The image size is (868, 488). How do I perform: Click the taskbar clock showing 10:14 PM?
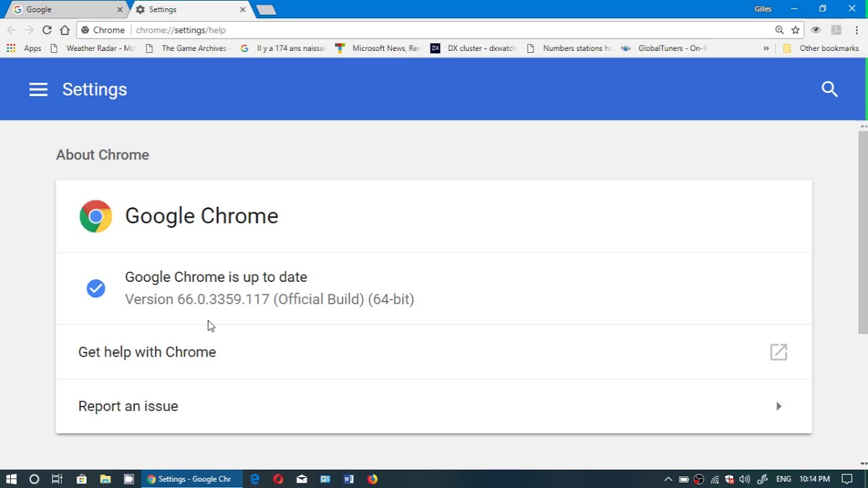[814, 479]
